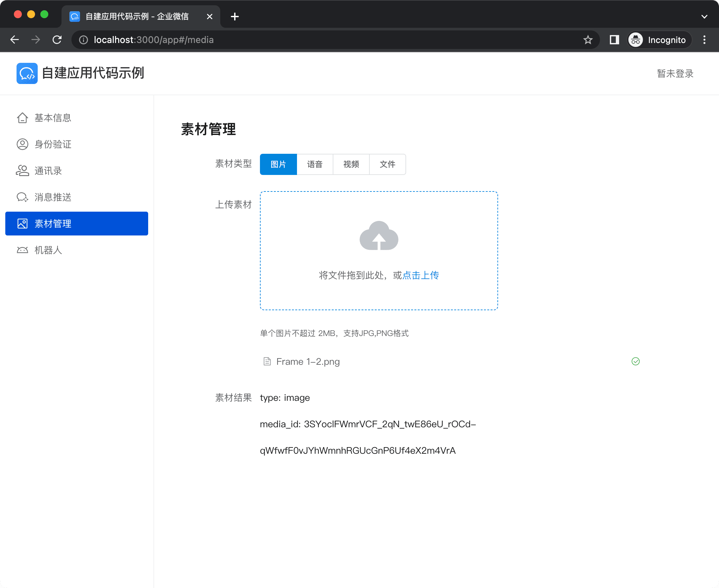
Task: Select 视频 material type
Action: (x=351, y=165)
